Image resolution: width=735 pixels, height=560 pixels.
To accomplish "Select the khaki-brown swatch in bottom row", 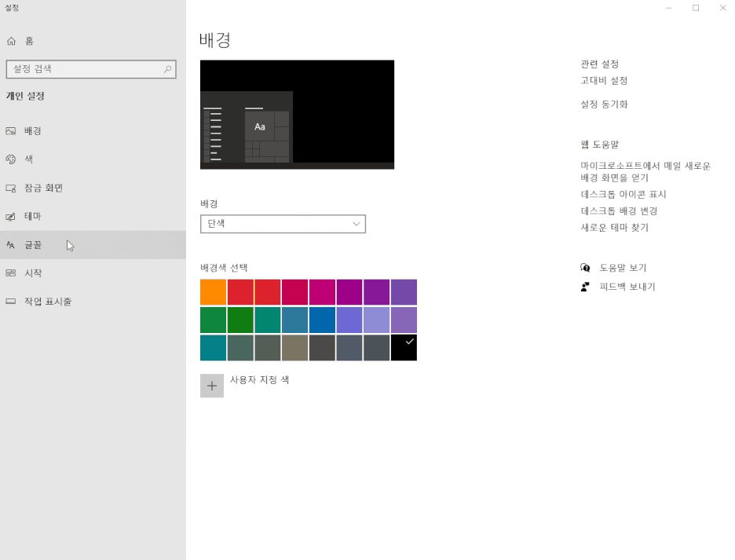I will point(294,347).
